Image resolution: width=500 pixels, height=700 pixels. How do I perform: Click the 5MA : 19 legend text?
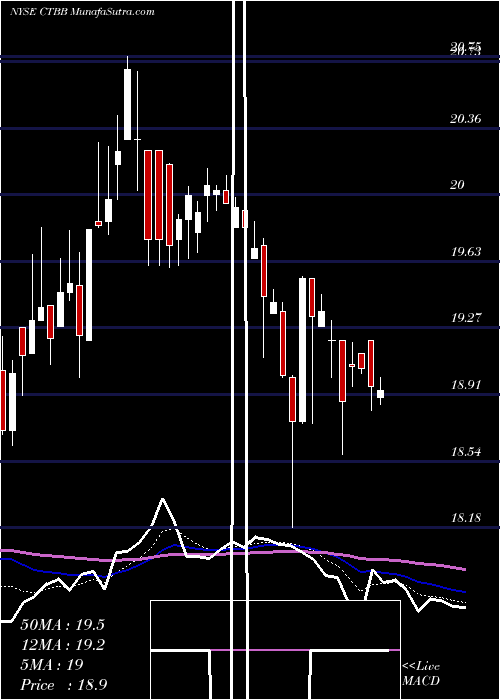pos(52,665)
